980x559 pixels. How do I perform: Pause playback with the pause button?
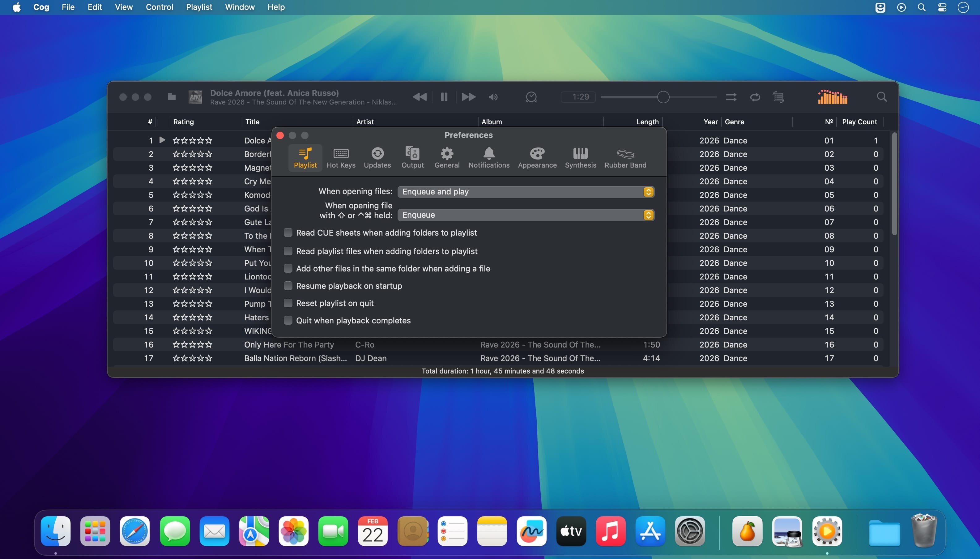click(444, 97)
